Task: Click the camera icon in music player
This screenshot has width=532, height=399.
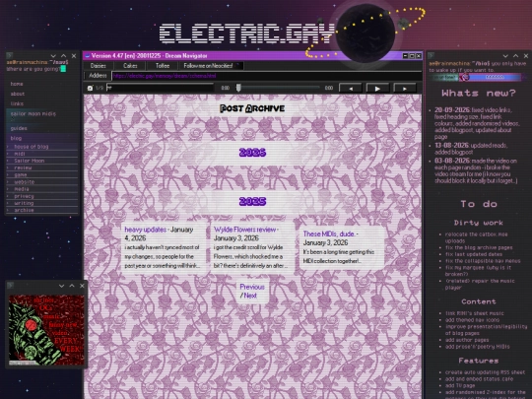Action: 90,89
